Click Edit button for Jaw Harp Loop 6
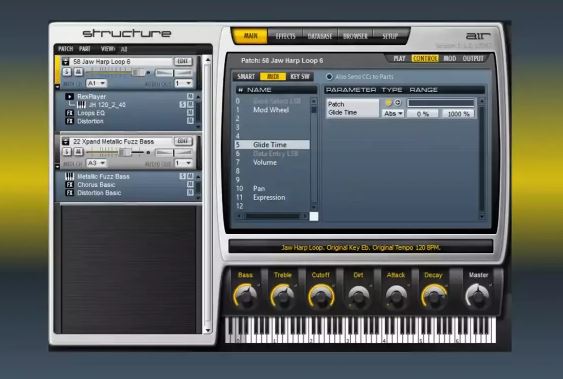This screenshot has height=379, width=563. (x=183, y=61)
